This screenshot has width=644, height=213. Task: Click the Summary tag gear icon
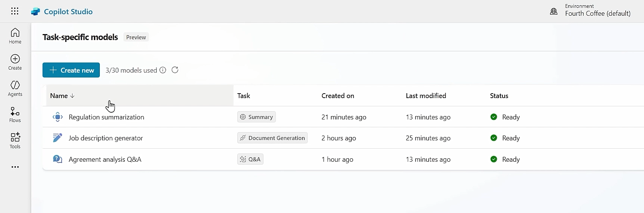pos(243,117)
